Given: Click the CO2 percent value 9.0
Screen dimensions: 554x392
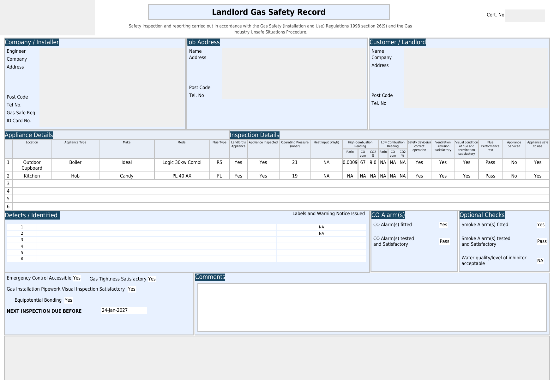Looking at the screenshot, I should click(x=373, y=165).
